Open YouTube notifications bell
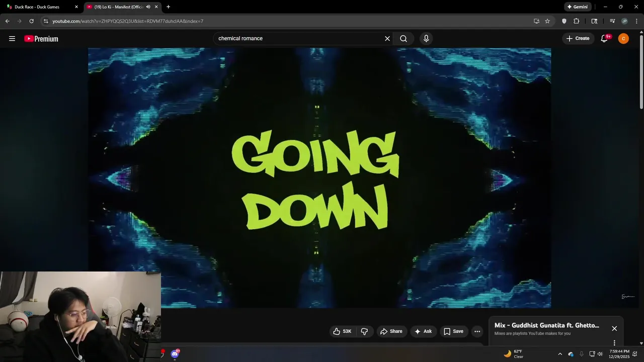The width and height of the screenshot is (644, 362). point(604,39)
